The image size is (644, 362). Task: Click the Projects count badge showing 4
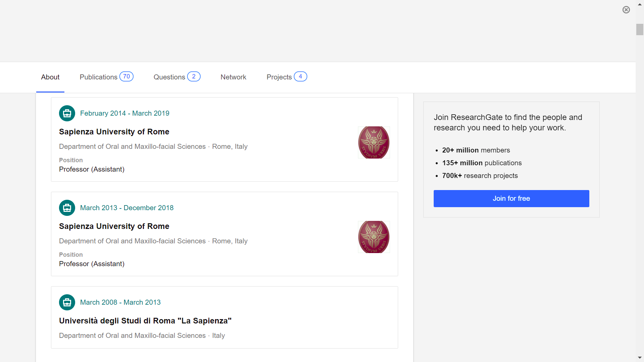tap(301, 76)
